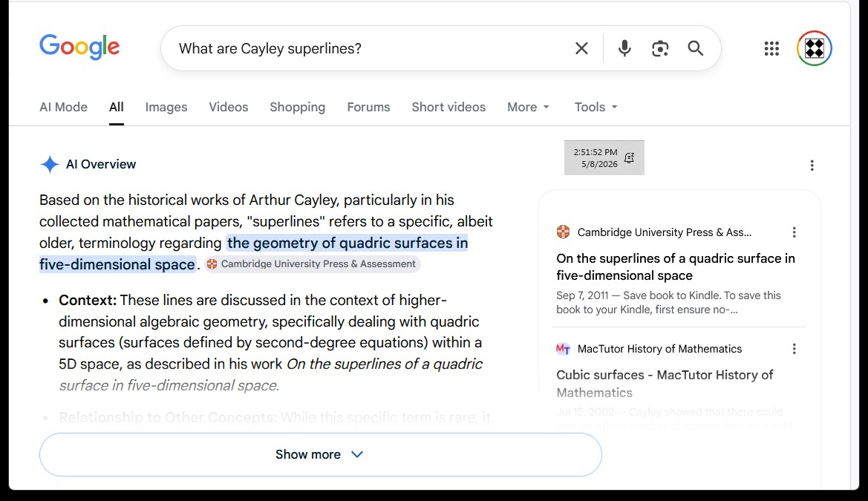This screenshot has width=868, height=501.
Task: Open options for MacTutor History result
Action: pyautogui.click(x=794, y=349)
